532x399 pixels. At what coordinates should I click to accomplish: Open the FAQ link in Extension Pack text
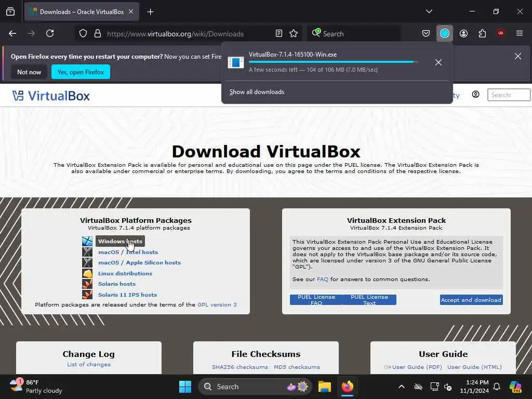[322, 279]
